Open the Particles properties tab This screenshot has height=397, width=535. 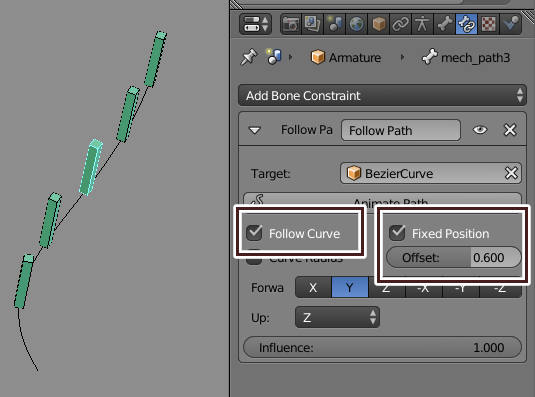pyautogui.click(x=510, y=24)
